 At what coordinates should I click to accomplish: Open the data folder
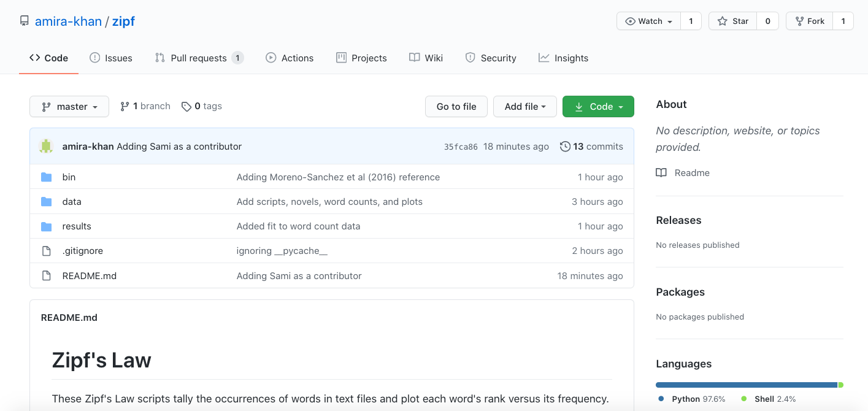click(x=72, y=201)
